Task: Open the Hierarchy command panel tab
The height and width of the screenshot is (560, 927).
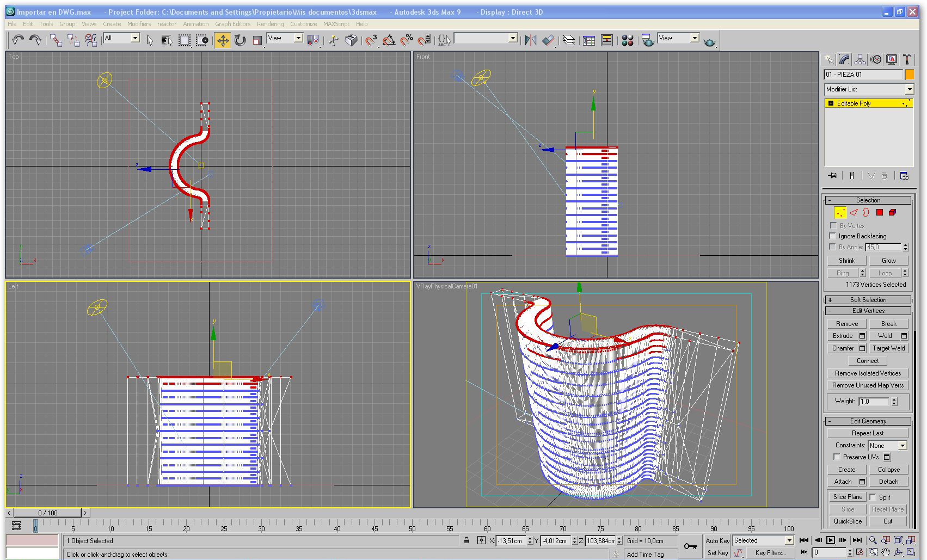Action: 860,59
